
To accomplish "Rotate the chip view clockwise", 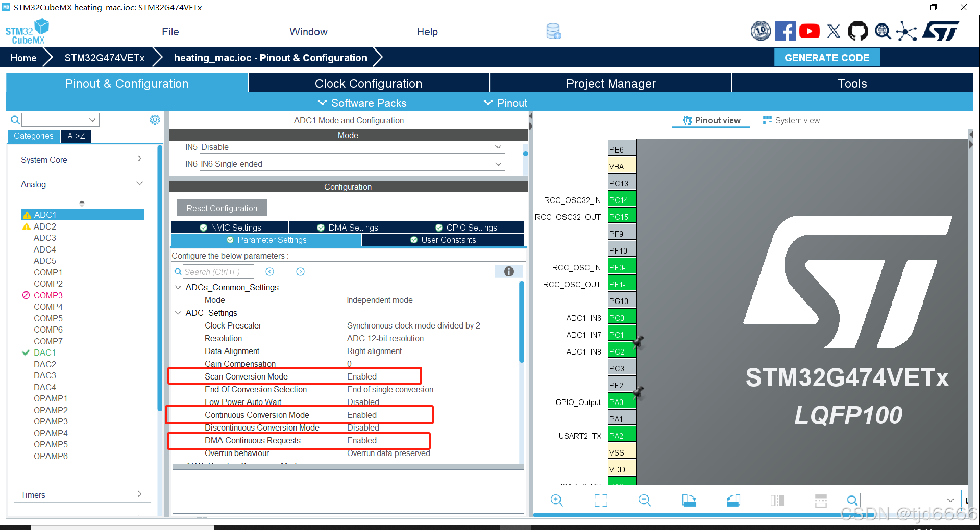I will point(689,500).
